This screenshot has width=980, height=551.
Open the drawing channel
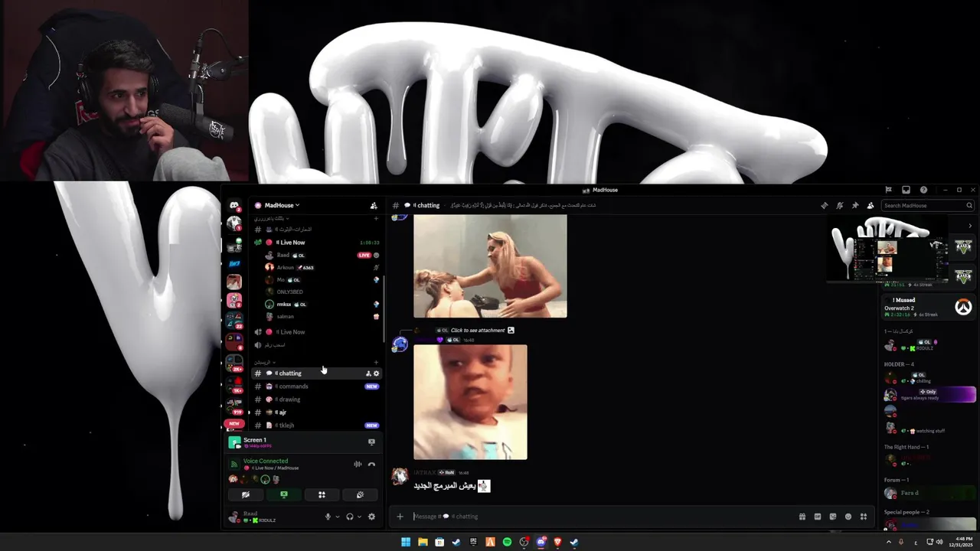(317, 399)
